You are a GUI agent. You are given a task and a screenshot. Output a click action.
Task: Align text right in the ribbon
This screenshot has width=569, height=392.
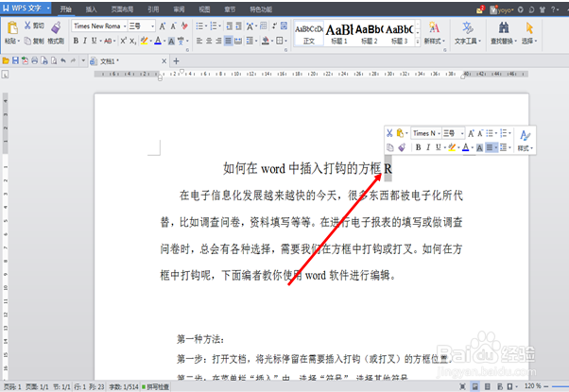218,41
